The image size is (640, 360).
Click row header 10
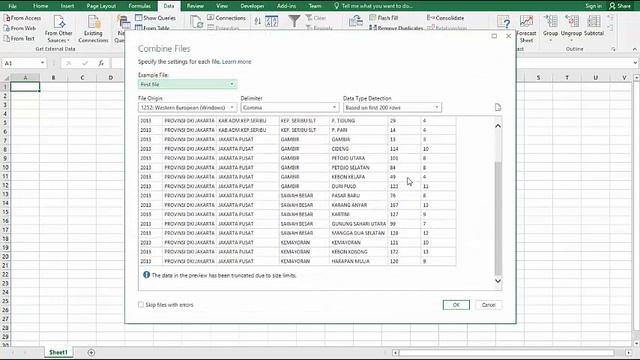click(x=5, y=167)
